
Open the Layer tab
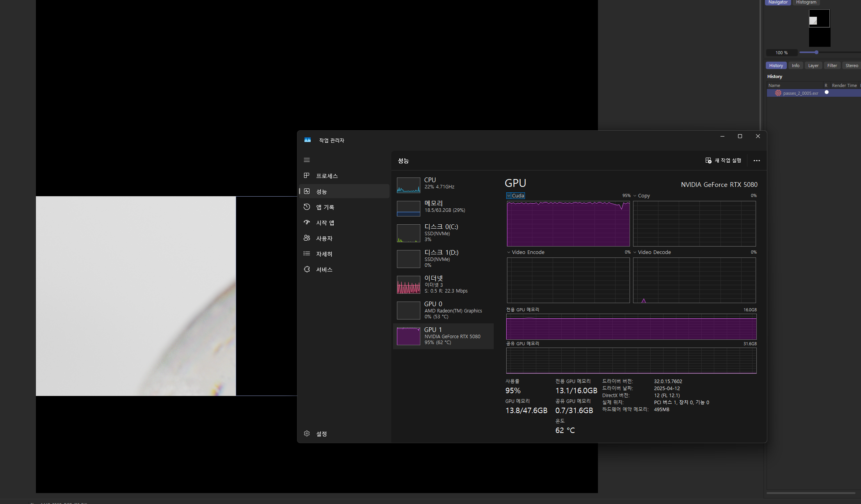tap(813, 66)
